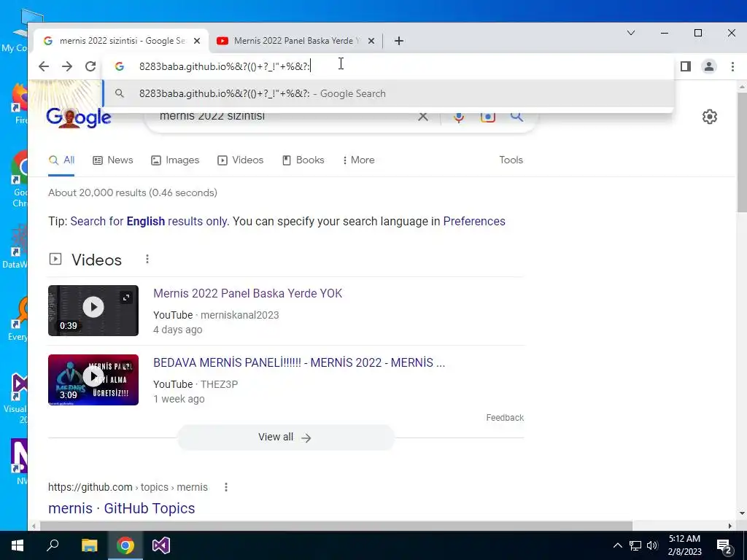Click the forward navigation arrow
Image resolution: width=747 pixels, height=560 pixels.
click(x=67, y=66)
